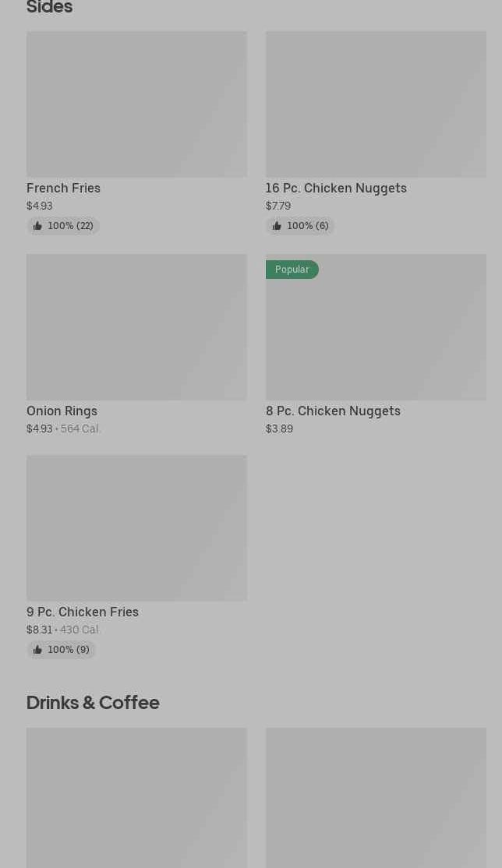Open the 16 Pc. Chicken Nuggets image
Image resolution: width=502 pixels, height=868 pixels.
tap(376, 104)
